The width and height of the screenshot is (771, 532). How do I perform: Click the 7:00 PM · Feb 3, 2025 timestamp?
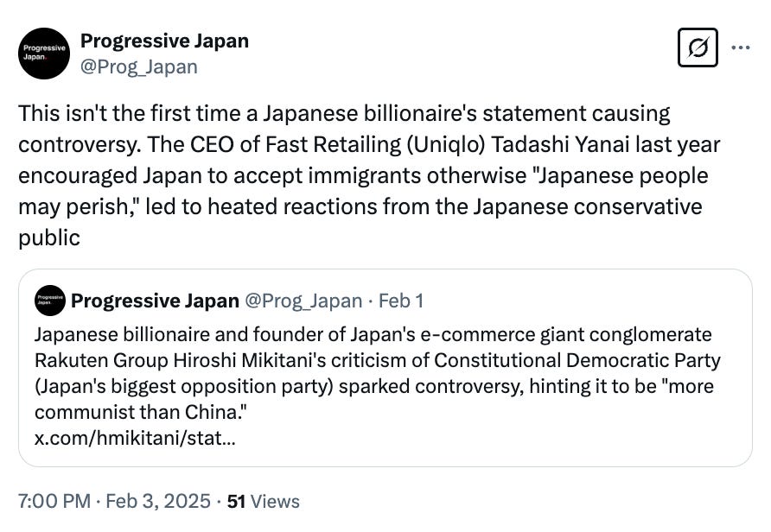tap(114, 501)
